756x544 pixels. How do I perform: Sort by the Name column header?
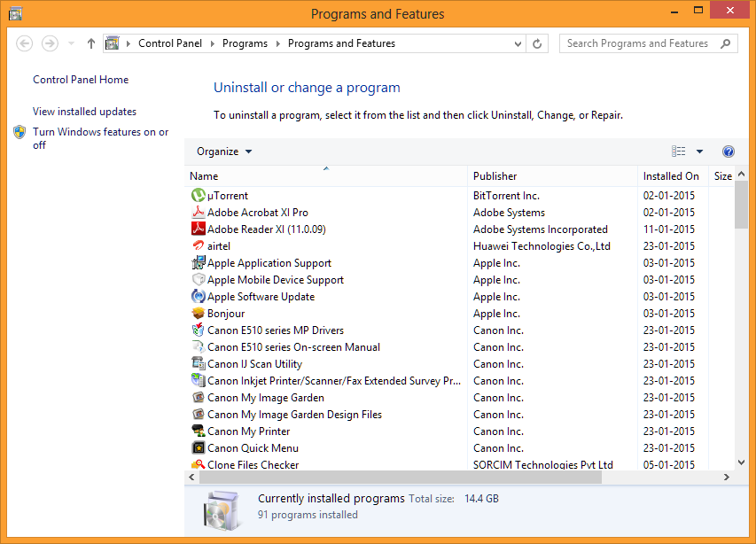pos(326,176)
